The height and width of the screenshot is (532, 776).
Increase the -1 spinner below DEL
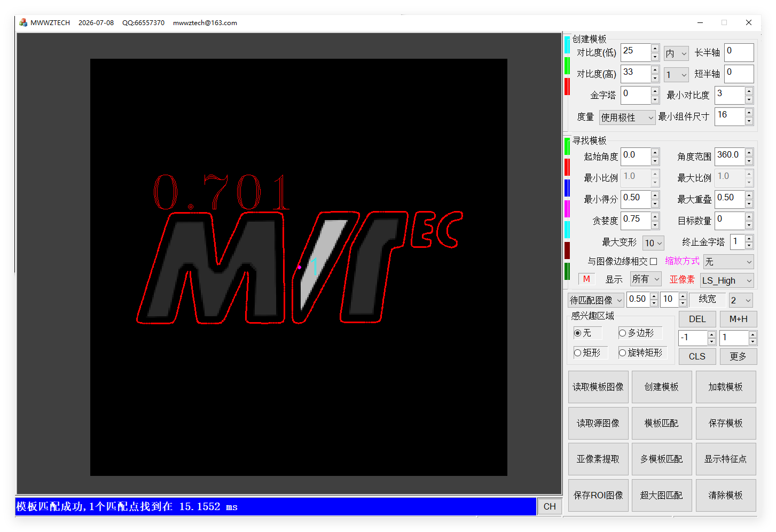point(711,335)
